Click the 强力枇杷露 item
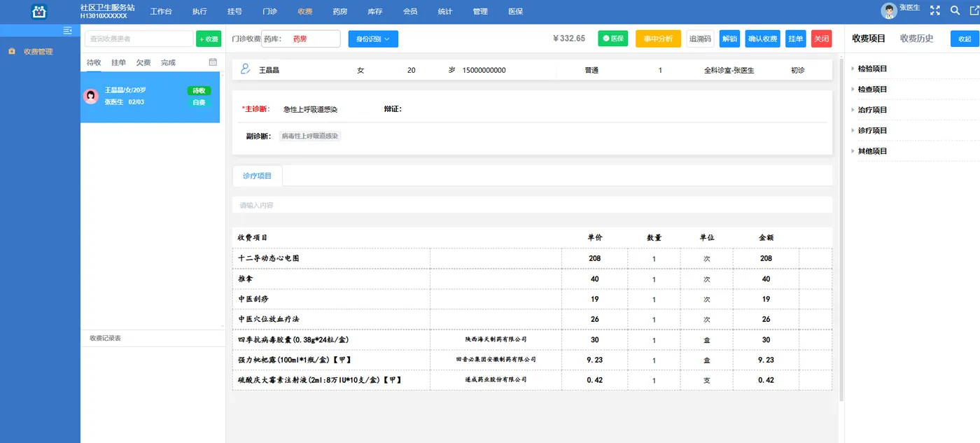The width and height of the screenshot is (980, 443). [532, 360]
